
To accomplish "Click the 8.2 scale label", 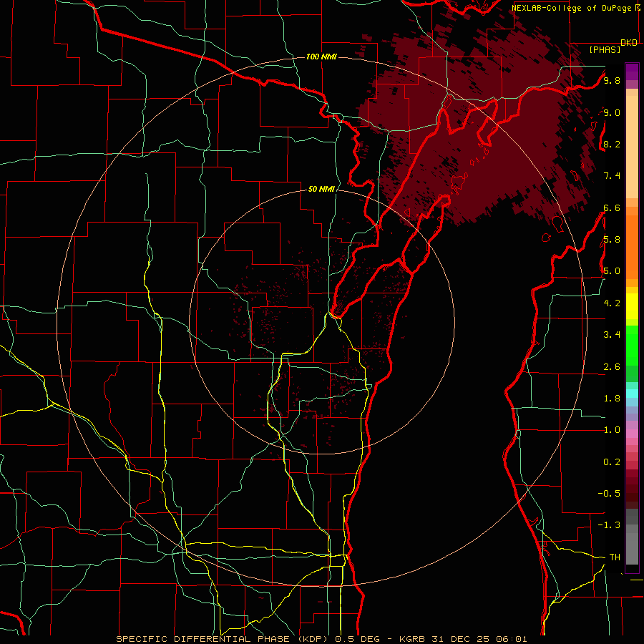I will tap(612, 144).
